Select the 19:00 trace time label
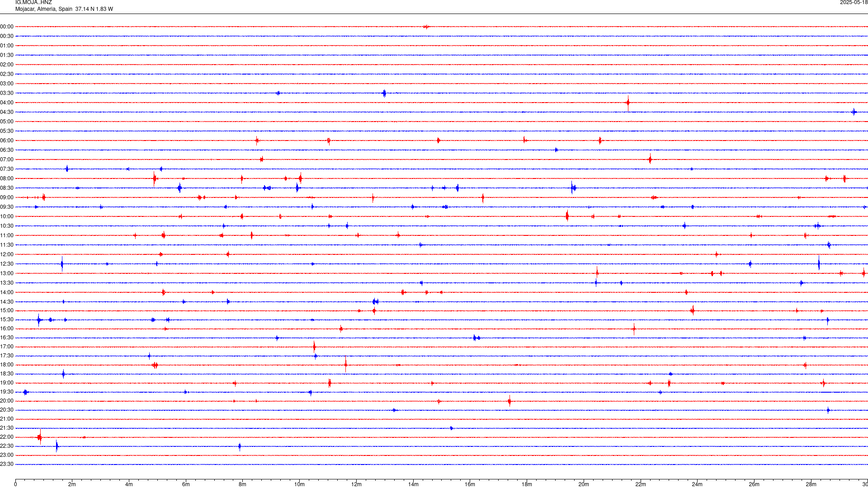The width and height of the screenshot is (868, 488). coord(7,383)
